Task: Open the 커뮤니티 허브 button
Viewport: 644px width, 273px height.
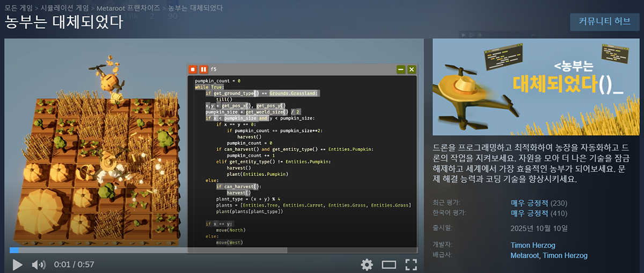Action: 604,21
